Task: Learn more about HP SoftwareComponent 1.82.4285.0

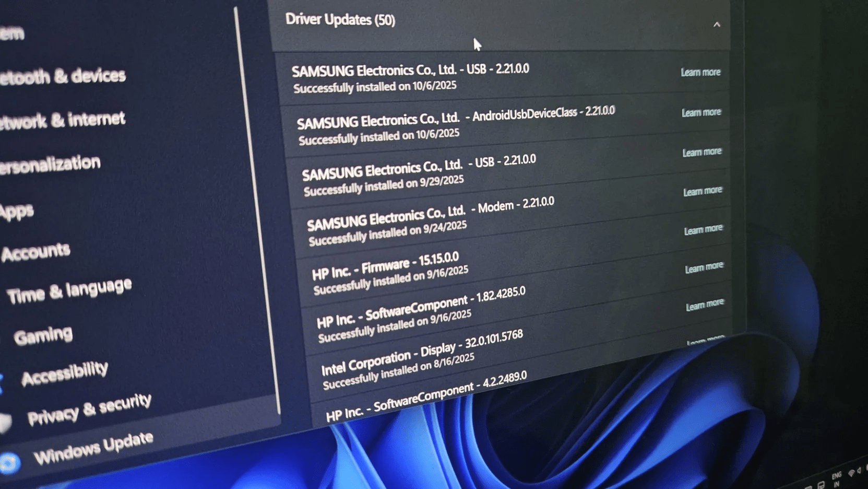Action: click(x=704, y=267)
